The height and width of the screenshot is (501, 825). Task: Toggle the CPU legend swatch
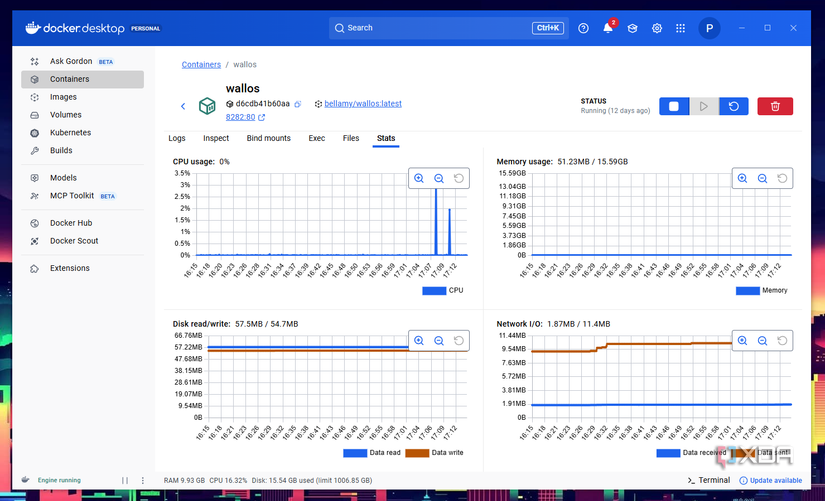[x=434, y=290]
